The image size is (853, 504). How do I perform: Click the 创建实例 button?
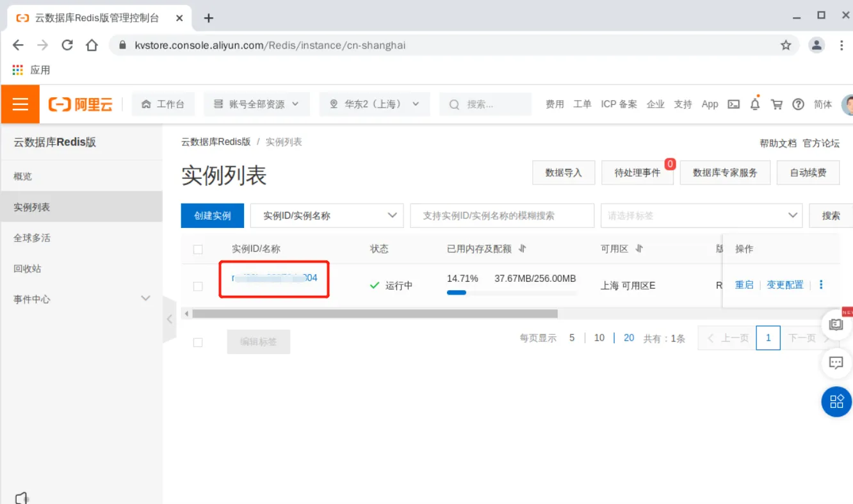213,216
